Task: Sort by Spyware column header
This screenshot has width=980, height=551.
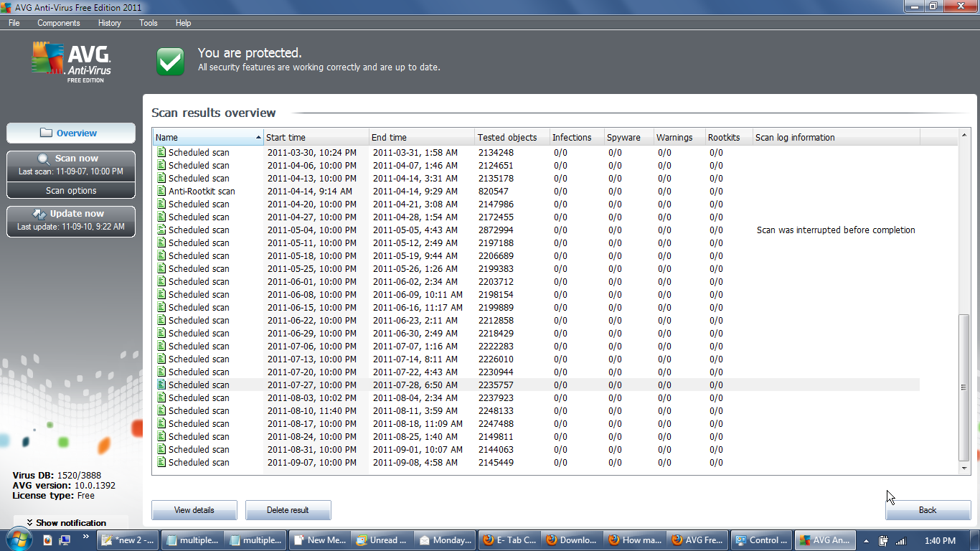Action: (x=628, y=137)
